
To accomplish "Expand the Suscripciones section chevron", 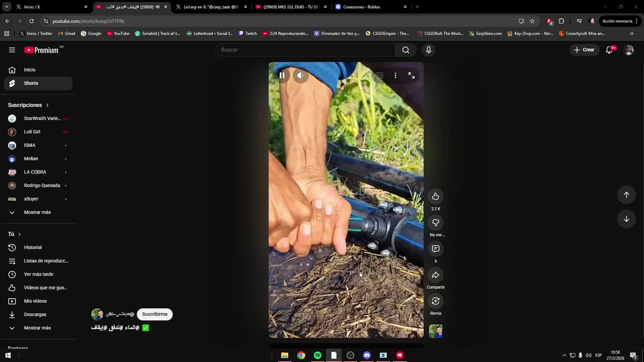I will point(47,105).
